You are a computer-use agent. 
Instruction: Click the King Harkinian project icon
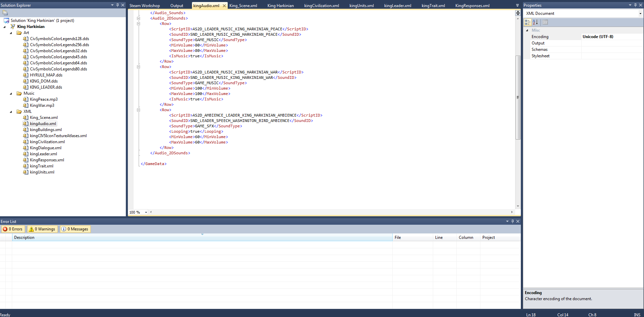tap(13, 27)
